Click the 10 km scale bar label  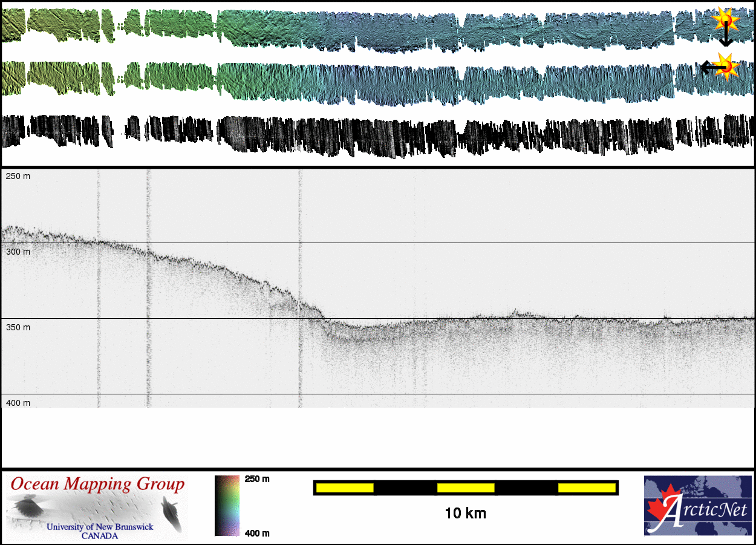465,514
